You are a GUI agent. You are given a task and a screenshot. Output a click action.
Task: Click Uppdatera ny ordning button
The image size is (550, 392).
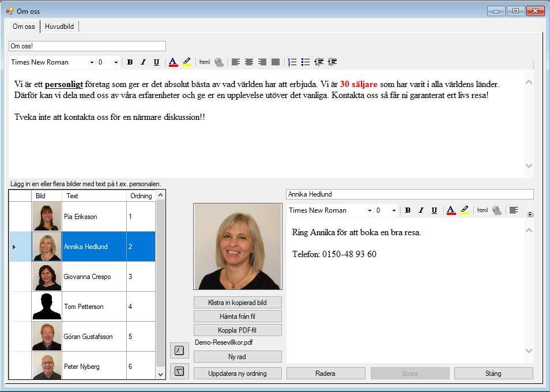pos(238,374)
